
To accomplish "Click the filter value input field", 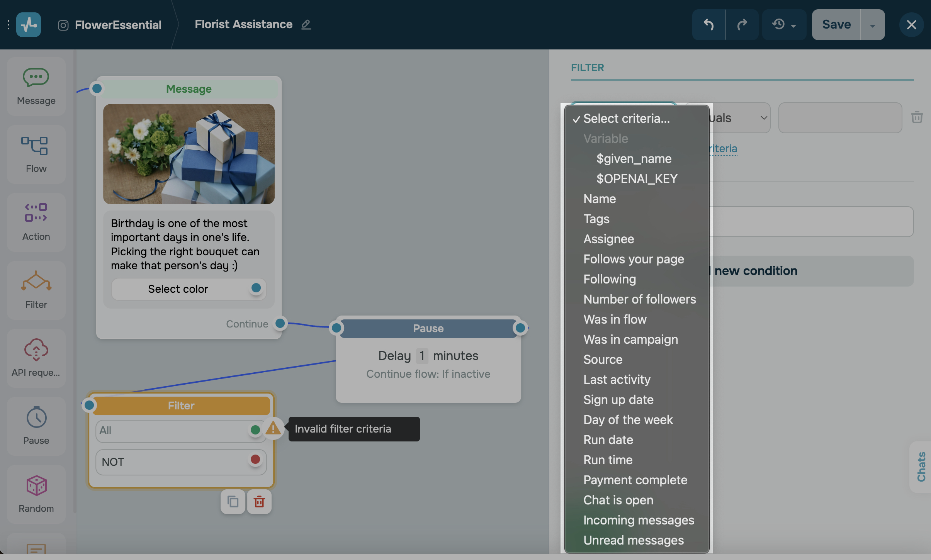I will pyautogui.click(x=840, y=118).
